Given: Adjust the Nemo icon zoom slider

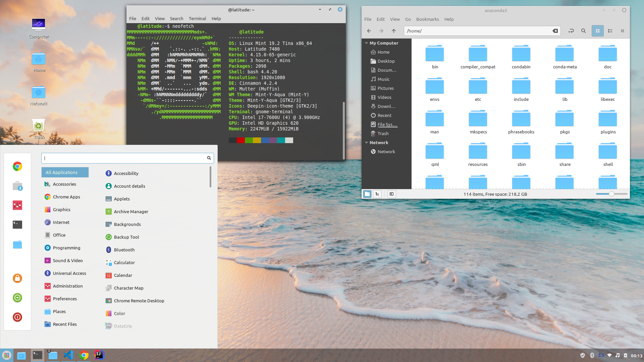Looking at the screenshot, I should tap(612, 194).
